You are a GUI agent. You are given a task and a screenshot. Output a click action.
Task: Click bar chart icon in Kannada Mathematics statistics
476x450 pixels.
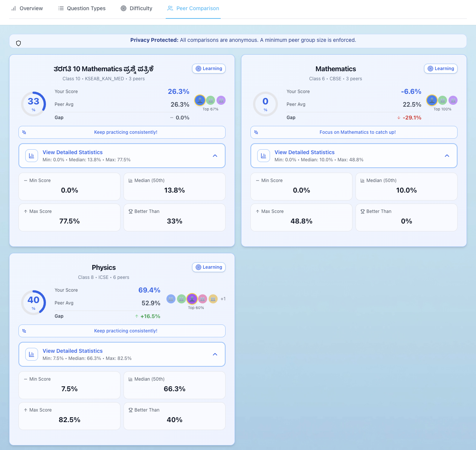click(x=32, y=156)
